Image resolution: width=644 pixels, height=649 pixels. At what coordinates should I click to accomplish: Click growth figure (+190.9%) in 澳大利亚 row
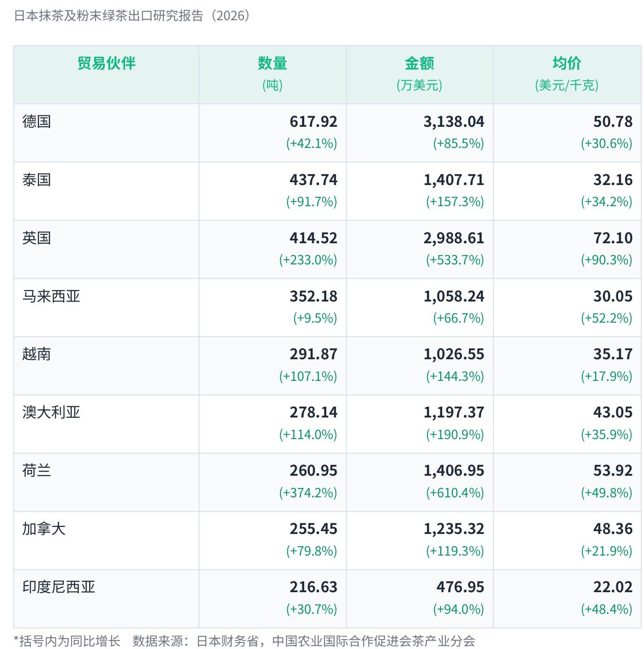pyautogui.click(x=455, y=434)
